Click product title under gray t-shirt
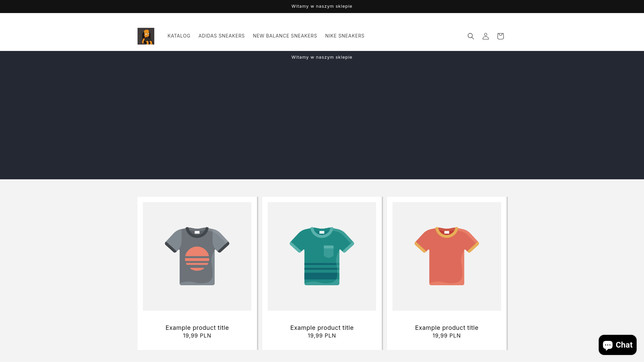 pos(197,328)
